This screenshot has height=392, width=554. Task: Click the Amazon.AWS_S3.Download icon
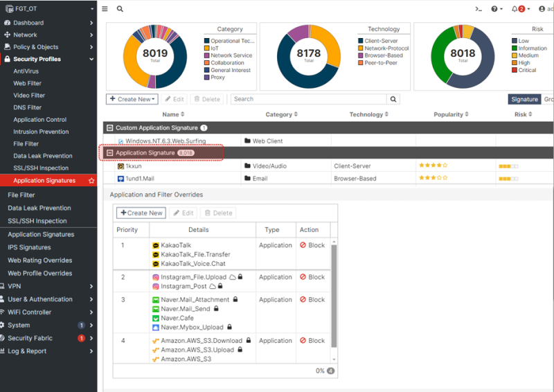point(155,341)
